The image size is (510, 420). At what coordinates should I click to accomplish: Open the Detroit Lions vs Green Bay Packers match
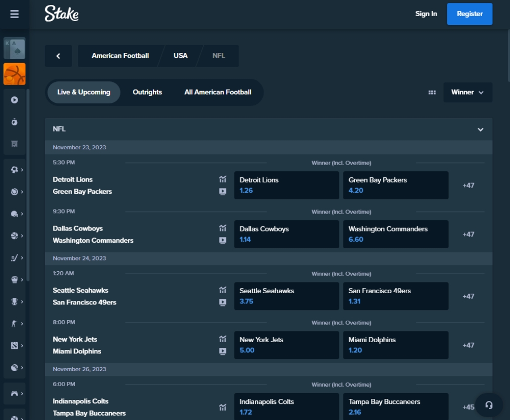[x=82, y=186]
